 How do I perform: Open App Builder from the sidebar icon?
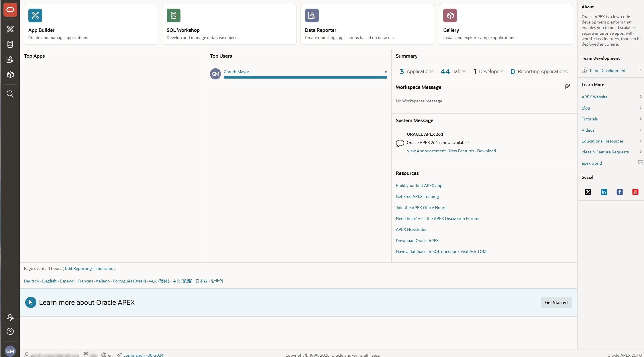coord(10,29)
